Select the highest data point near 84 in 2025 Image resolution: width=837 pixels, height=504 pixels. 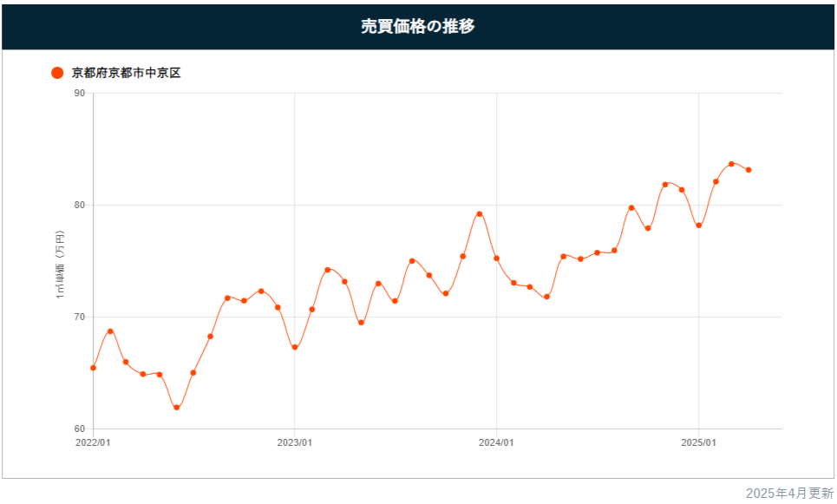click(x=731, y=164)
